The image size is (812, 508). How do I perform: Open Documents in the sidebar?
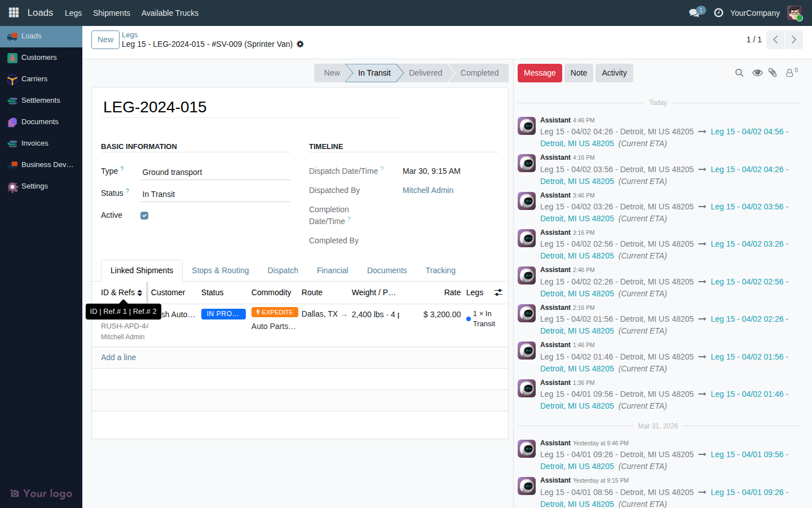coord(41,122)
